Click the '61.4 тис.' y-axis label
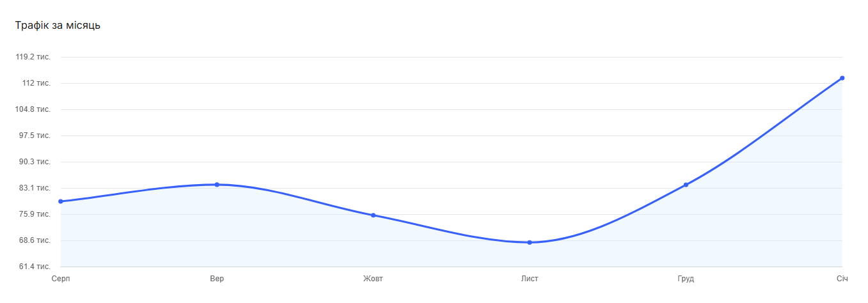The width and height of the screenshot is (868, 303). click(x=35, y=267)
